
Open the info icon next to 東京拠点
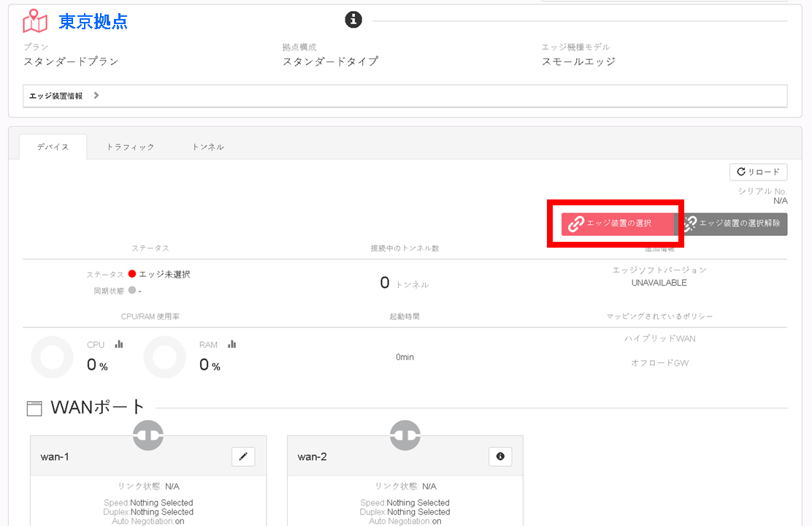click(353, 20)
